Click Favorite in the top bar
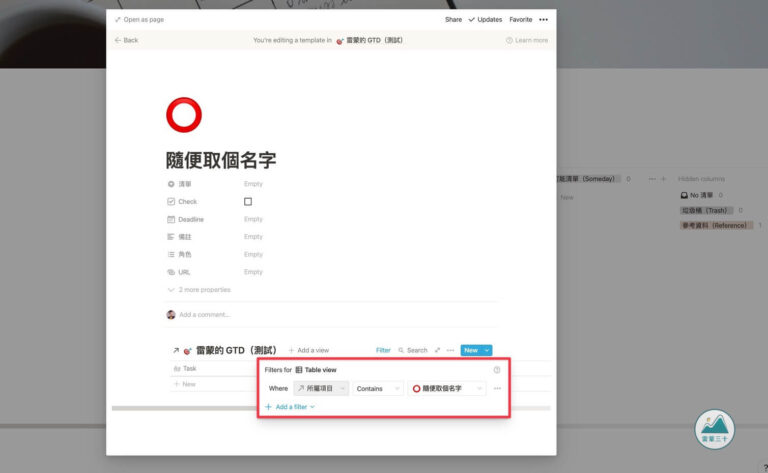The image size is (768, 473). pos(520,19)
